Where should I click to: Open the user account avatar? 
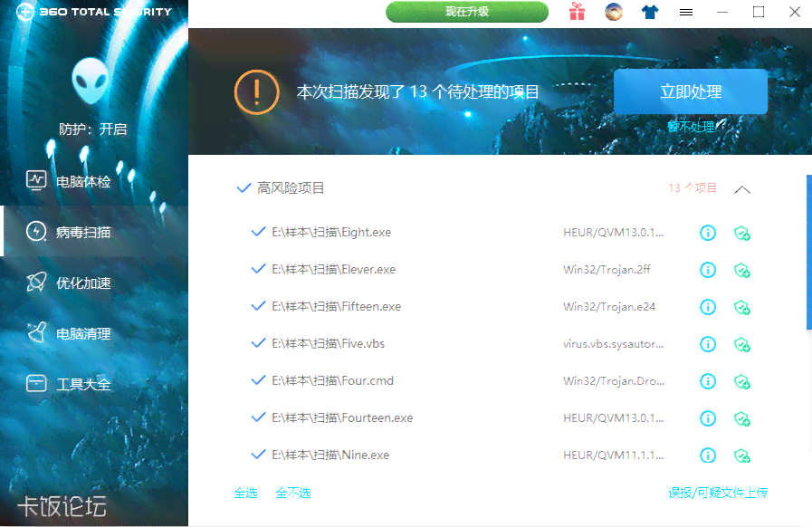tap(614, 12)
